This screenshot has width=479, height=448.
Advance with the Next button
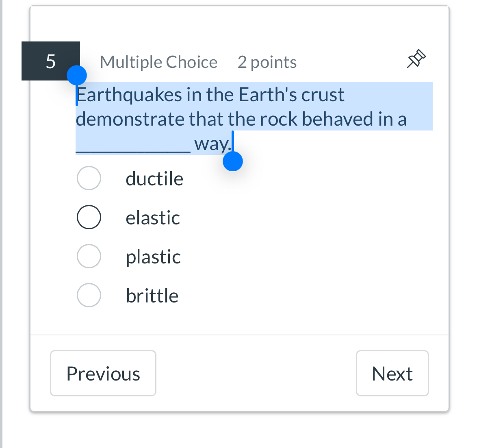click(x=392, y=373)
